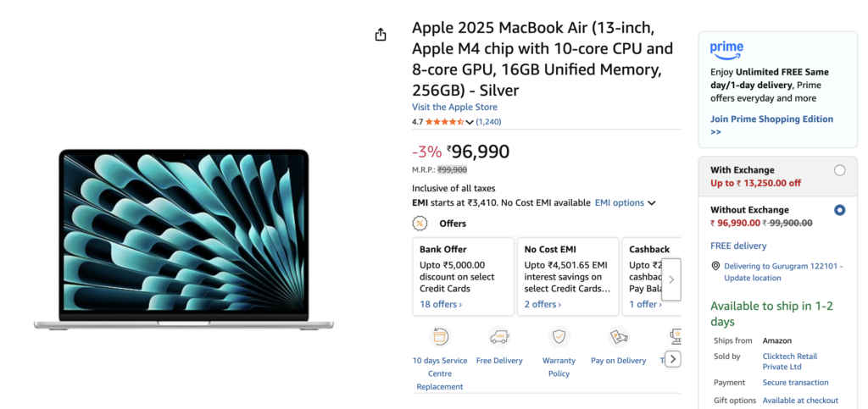Click the share icon beside product image

381,35
